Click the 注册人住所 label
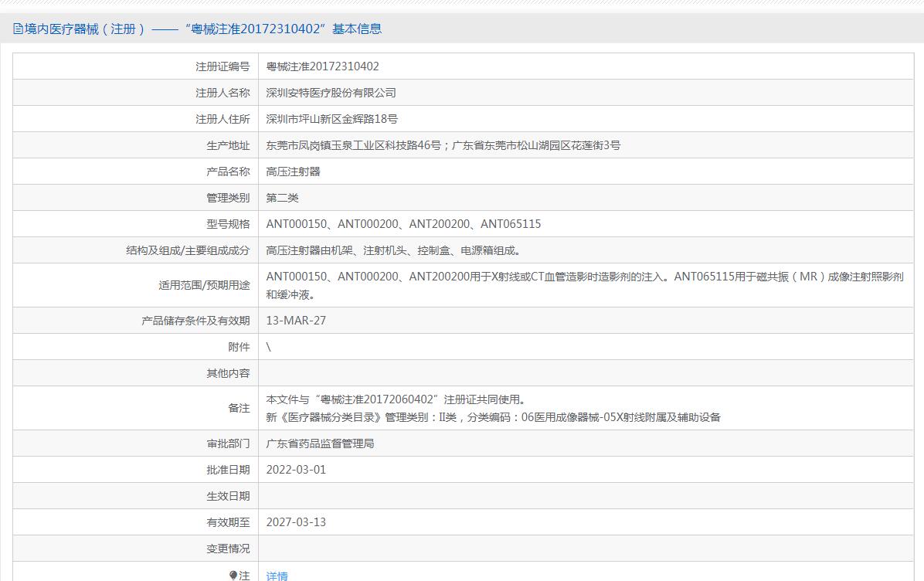Viewport: 924px width, 581px height. [x=223, y=119]
